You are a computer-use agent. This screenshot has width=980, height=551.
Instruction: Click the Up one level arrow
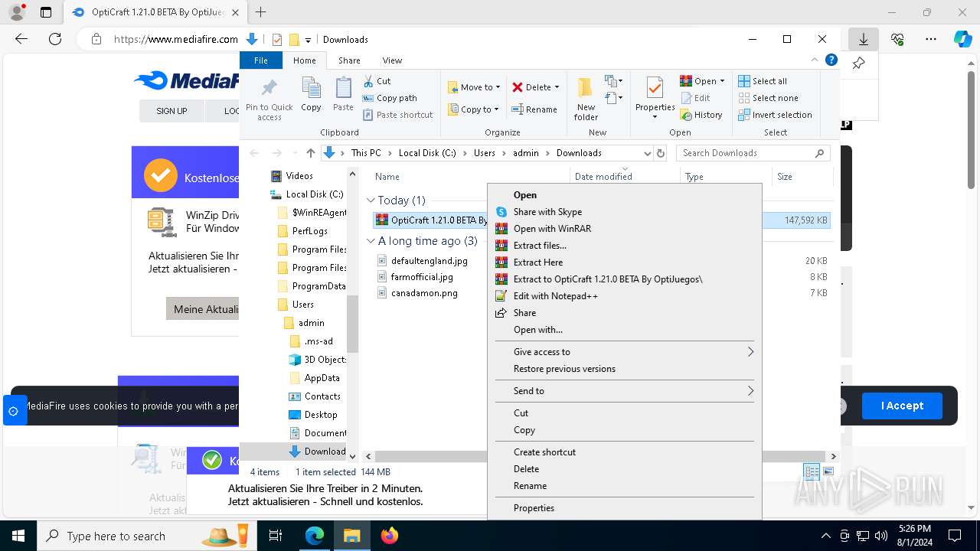pos(310,153)
